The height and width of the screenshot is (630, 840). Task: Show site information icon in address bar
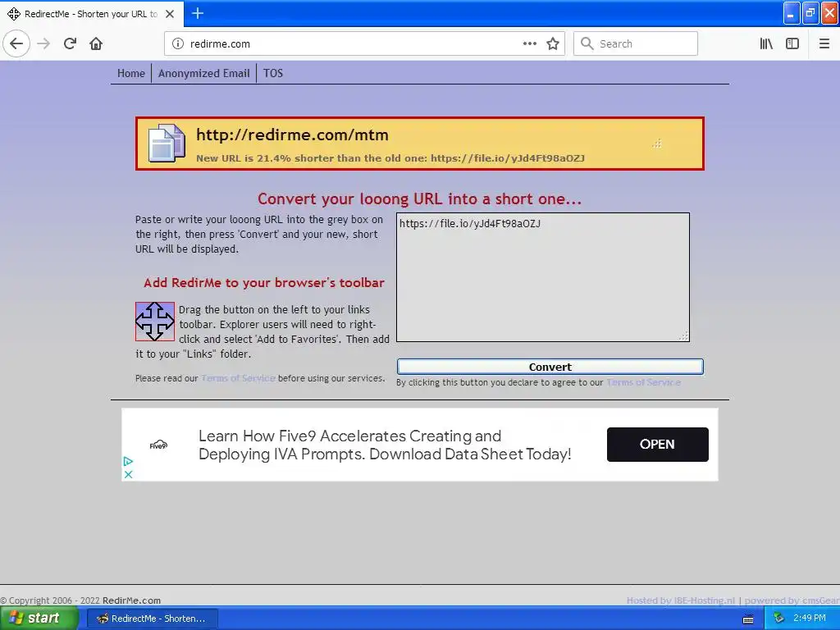pyautogui.click(x=177, y=44)
